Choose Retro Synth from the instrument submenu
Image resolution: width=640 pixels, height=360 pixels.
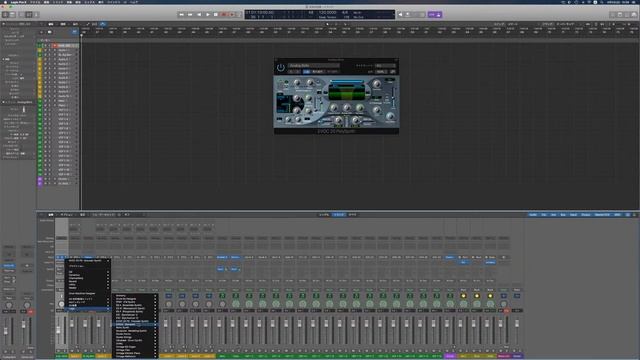135,328
